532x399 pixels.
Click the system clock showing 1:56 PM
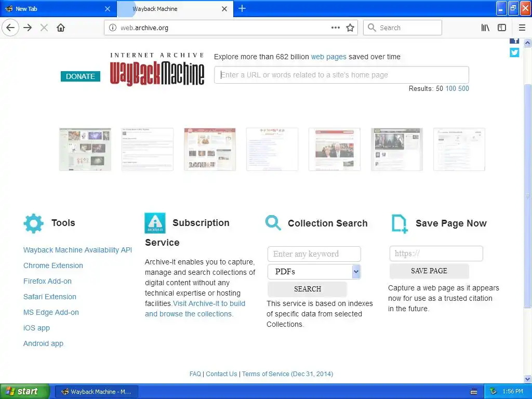513,392
